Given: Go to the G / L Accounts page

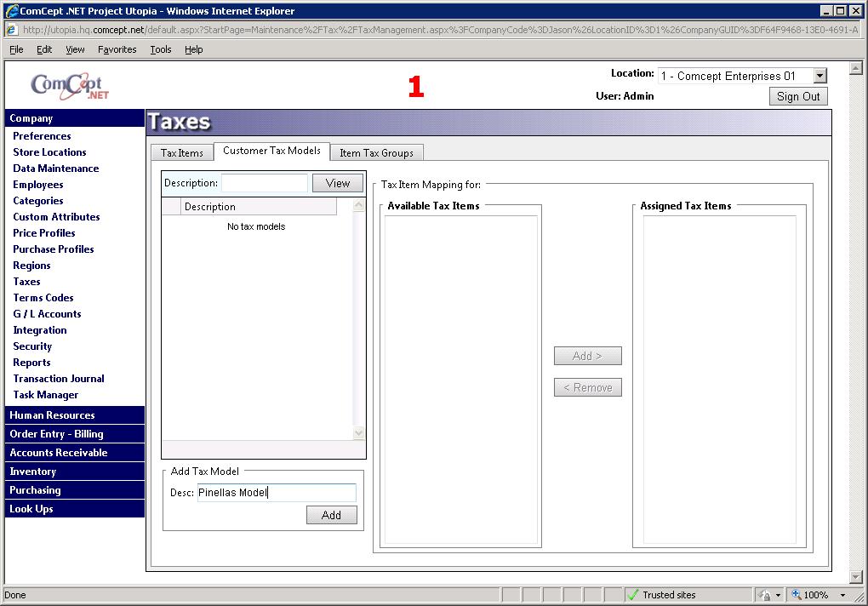Looking at the screenshot, I should click(x=47, y=314).
